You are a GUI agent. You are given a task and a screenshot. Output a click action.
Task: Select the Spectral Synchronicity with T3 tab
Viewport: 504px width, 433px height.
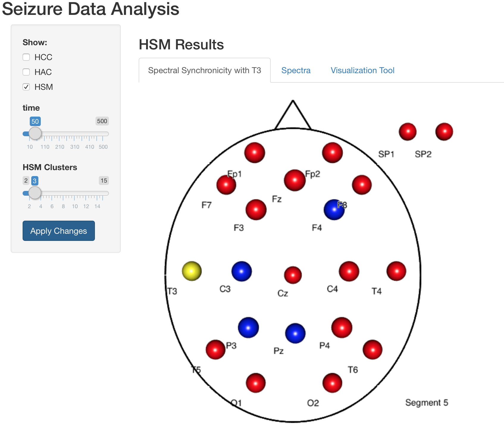[x=204, y=70]
